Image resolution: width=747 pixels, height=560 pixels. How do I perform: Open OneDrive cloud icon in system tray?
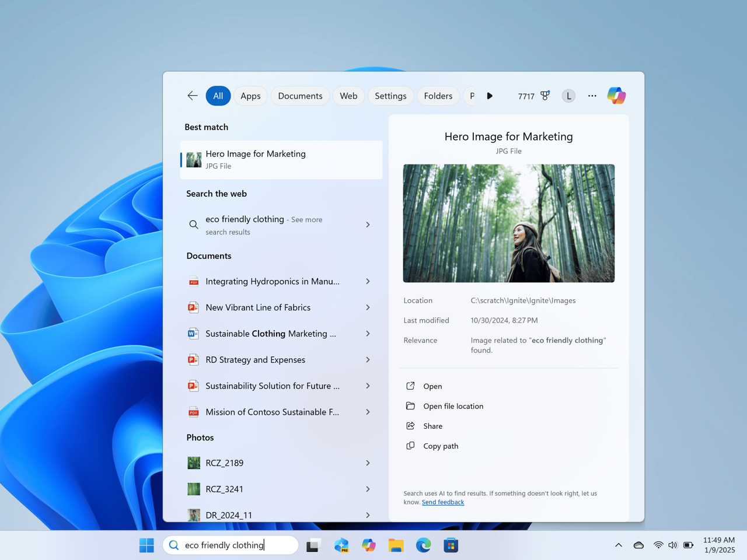(x=638, y=545)
